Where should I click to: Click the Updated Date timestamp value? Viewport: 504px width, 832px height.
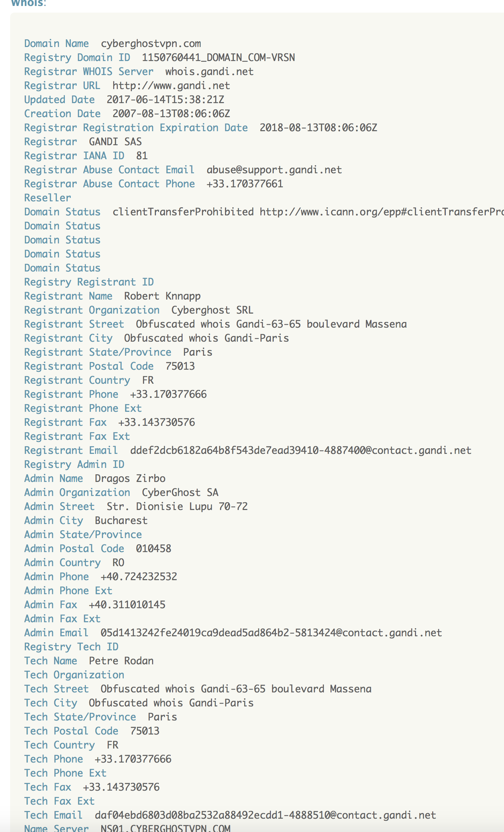[x=165, y=100]
